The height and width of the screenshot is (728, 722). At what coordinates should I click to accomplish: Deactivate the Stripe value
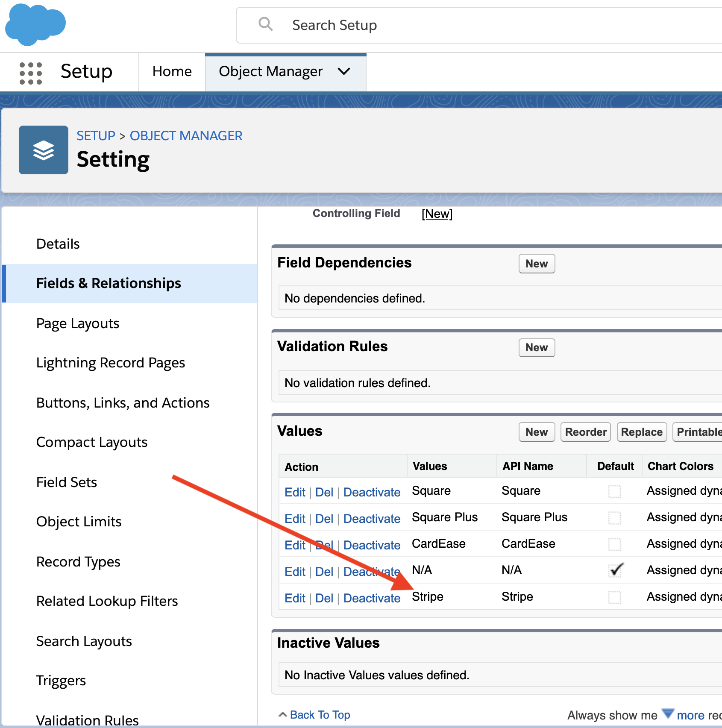pyautogui.click(x=372, y=598)
